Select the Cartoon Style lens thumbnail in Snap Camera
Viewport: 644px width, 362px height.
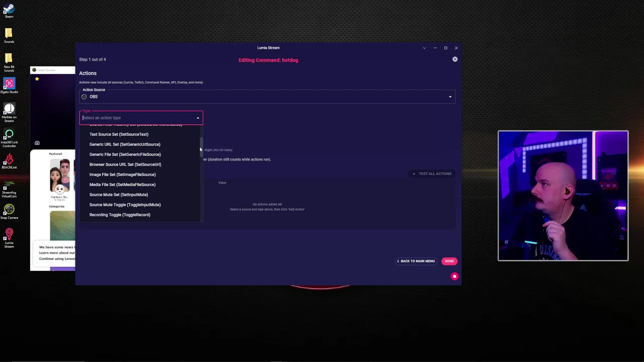pyautogui.click(x=60, y=176)
